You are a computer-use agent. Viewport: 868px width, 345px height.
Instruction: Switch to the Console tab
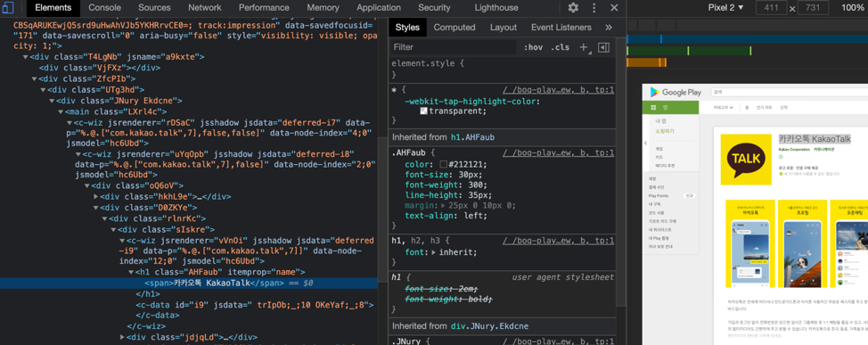click(104, 8)
